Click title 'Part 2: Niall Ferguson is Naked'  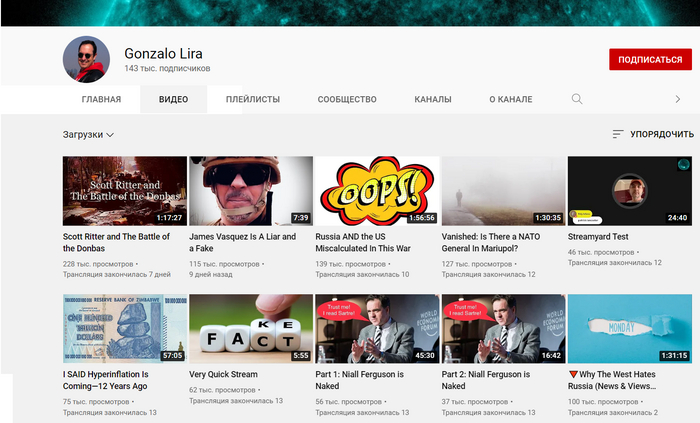pos(486,380)
